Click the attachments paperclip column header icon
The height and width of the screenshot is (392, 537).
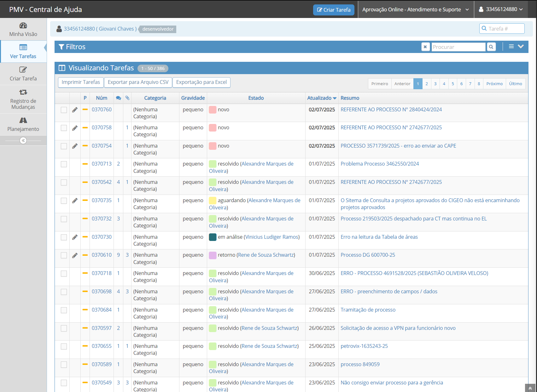coord(127,98)
